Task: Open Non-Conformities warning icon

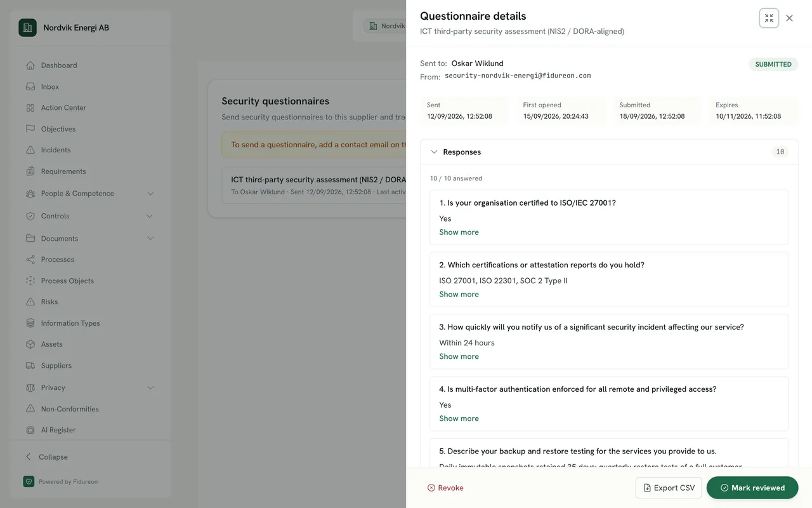Action: [x=30, y=409]
